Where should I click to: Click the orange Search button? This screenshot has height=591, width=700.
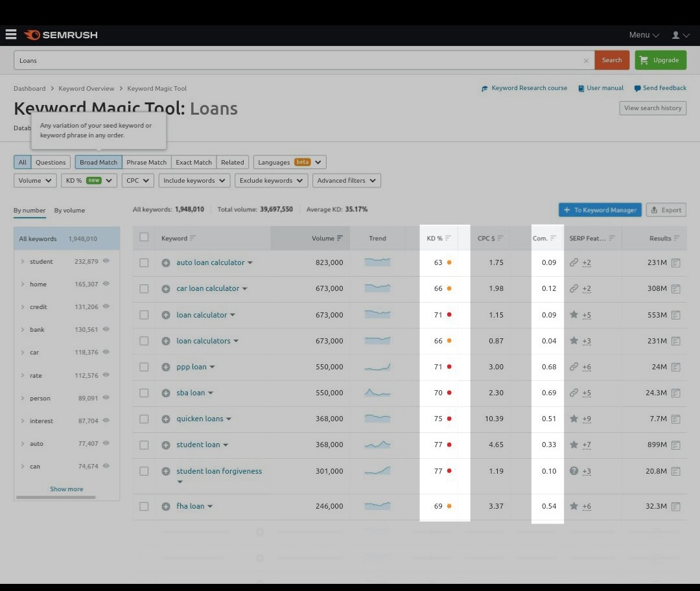coord(612,60)
